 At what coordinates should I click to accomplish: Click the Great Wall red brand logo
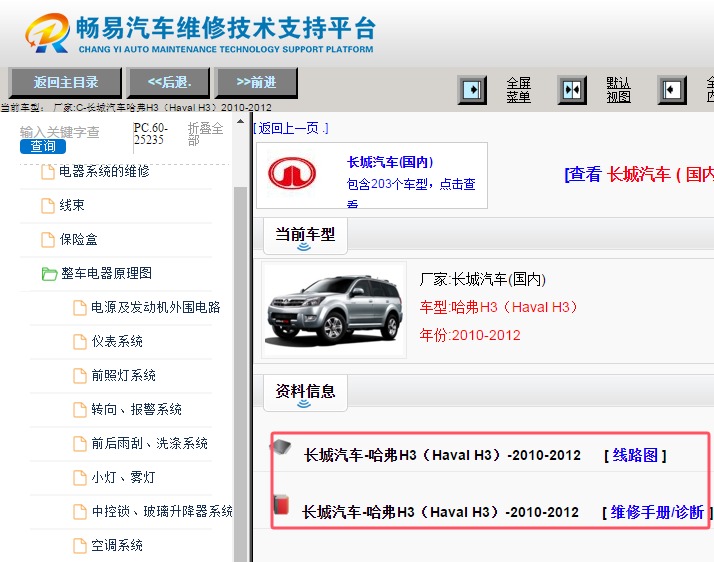(292, 174)
